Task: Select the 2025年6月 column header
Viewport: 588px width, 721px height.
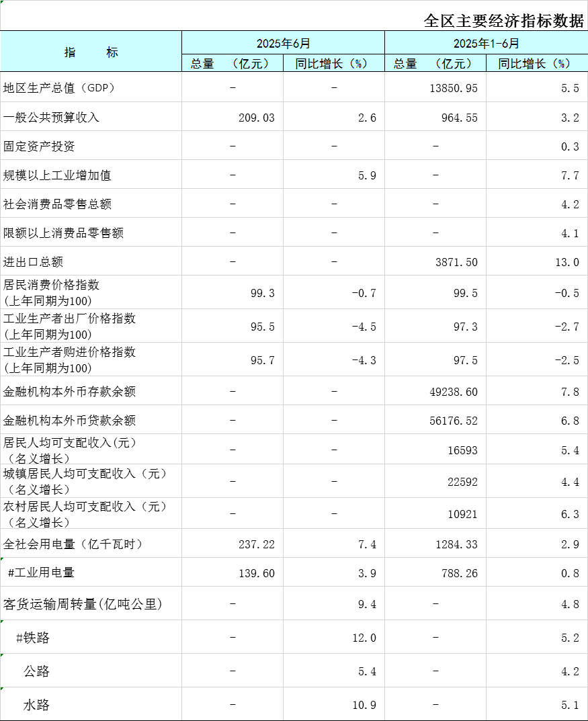Action: (x=283, y=44)
